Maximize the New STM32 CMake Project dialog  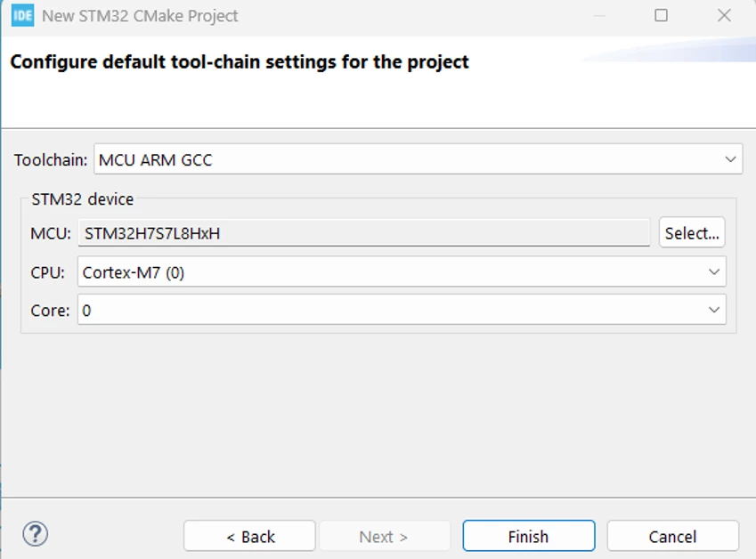pos(661,15)
